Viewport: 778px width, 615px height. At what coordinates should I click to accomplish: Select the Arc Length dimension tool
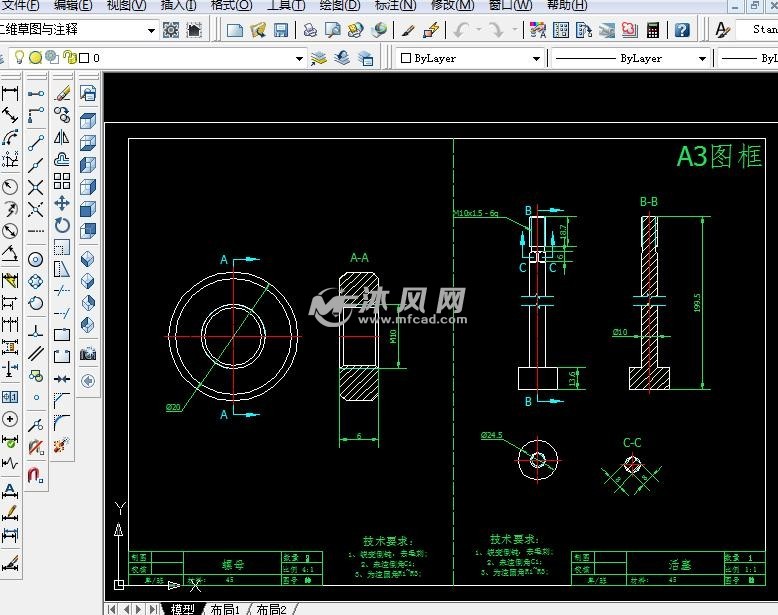(x=10, y=137)
